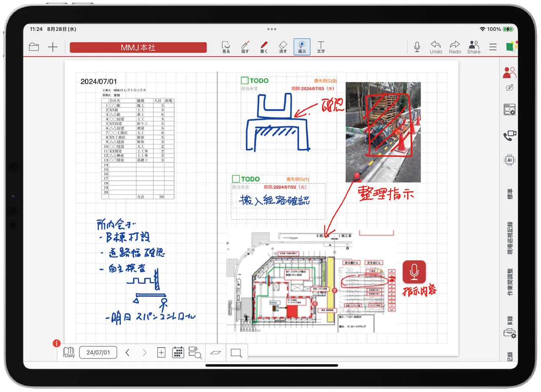Go to the previous page arrow
The height and width of the screenshot is (392, 541).
coord(127,352)
